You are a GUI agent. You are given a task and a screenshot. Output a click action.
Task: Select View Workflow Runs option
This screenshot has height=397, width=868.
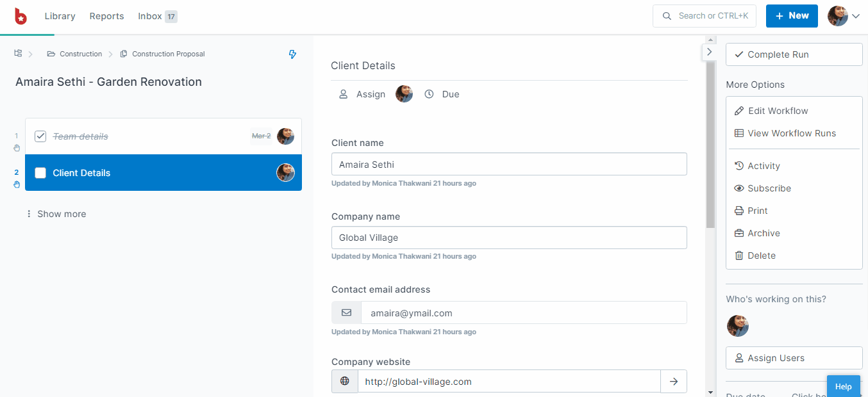click(785, 133)
